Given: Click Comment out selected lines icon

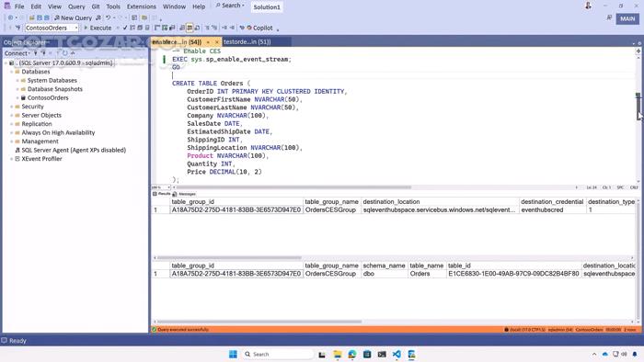Looking at the screenshot, I should coord(207,28).
